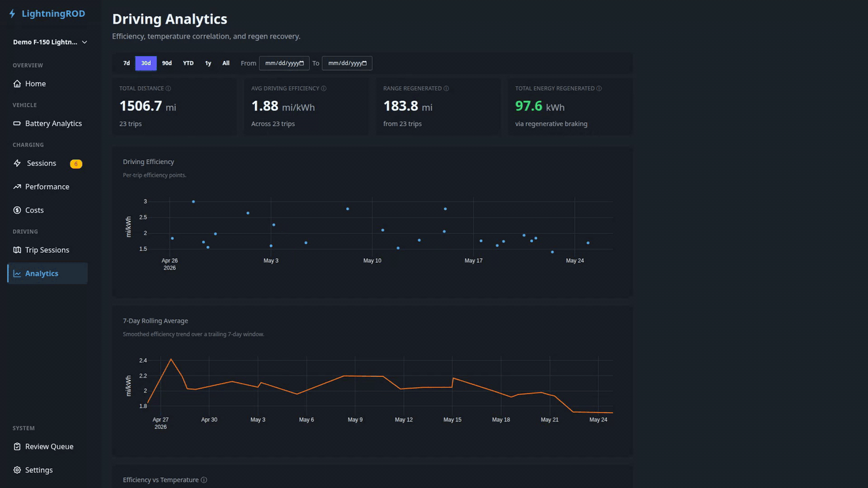Open Costs via the dollar coin icon
The width and height of the screenshot is (868, 488).
pyautogui.click(x=17, y=210)
